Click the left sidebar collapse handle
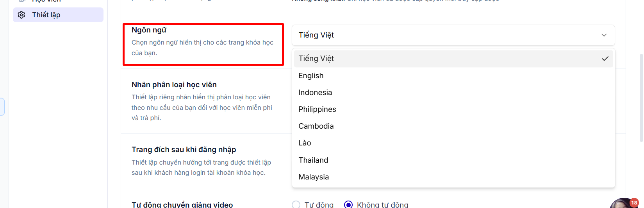This screenshot has width=644, height=208. (x=2, y=107)
